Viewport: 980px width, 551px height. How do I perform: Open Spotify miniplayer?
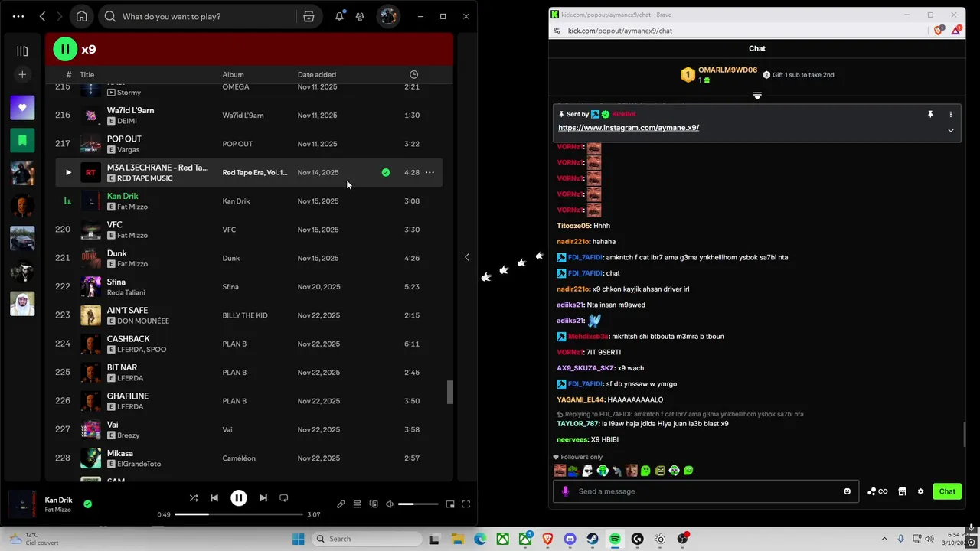pyautogui.click(x=450, y=504)
